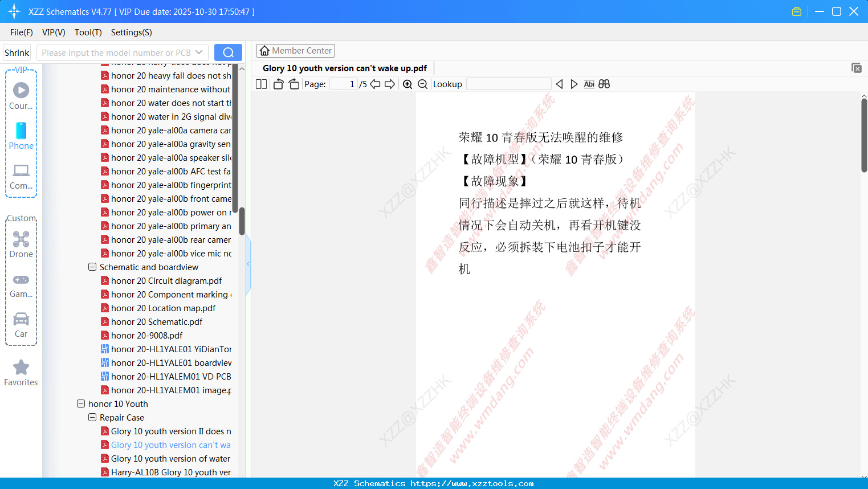Click the tree panel vertical scrollbar thumb
868x489 pixels.
242,221
